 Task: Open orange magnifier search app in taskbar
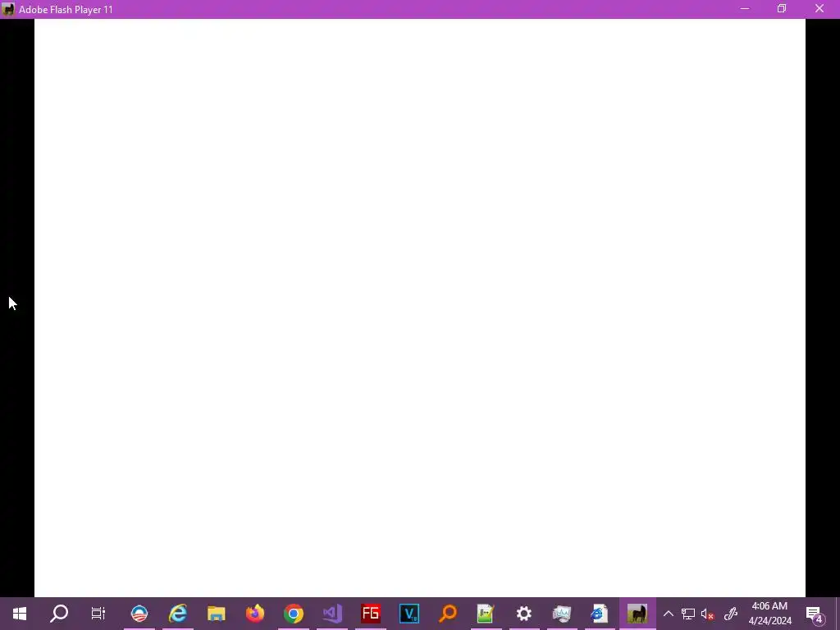[448, 614]
